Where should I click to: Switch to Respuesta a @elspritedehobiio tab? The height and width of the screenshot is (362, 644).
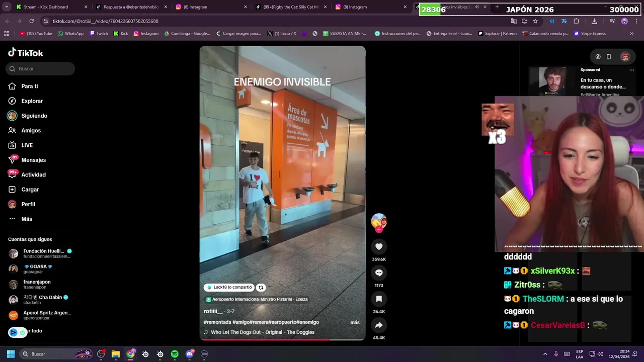tap(131, 7)
